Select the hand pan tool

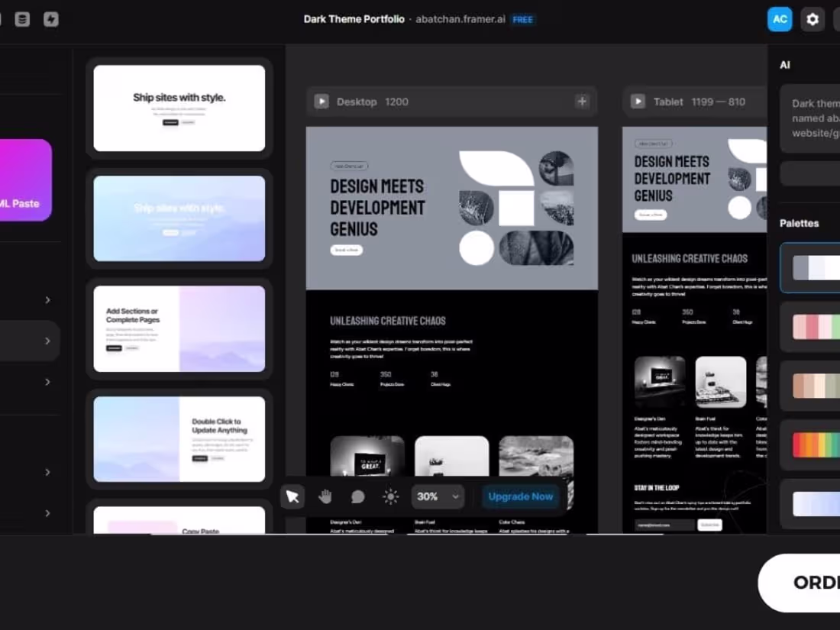pyautogui.click(x=325, y=496)
